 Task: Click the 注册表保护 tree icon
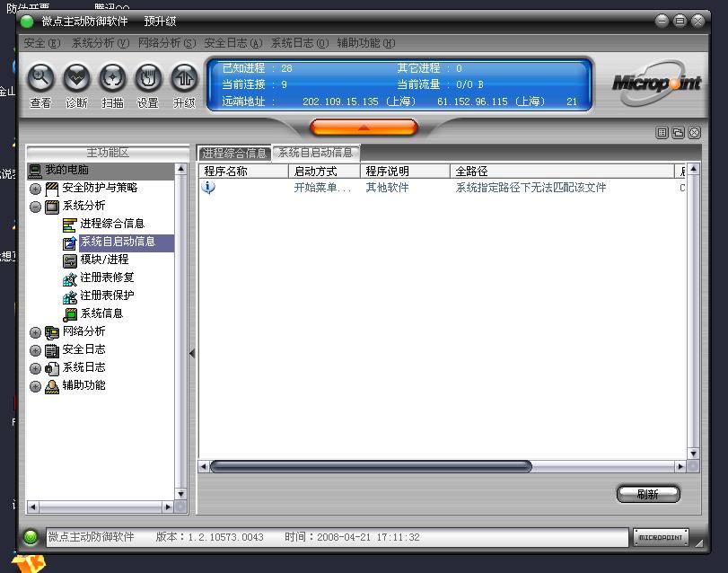(70, 296)
